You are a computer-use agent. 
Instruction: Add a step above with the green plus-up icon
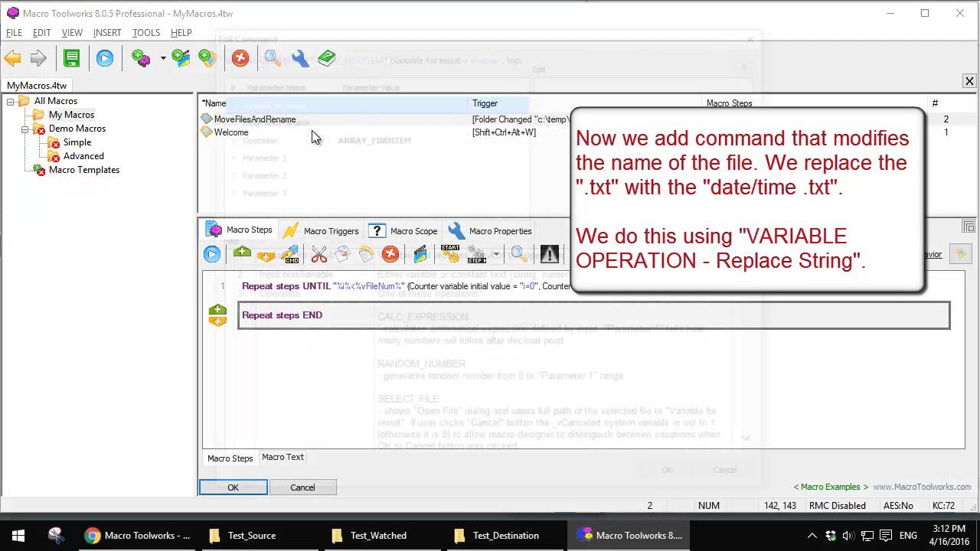pyautogui.click(x=242, y=254)
